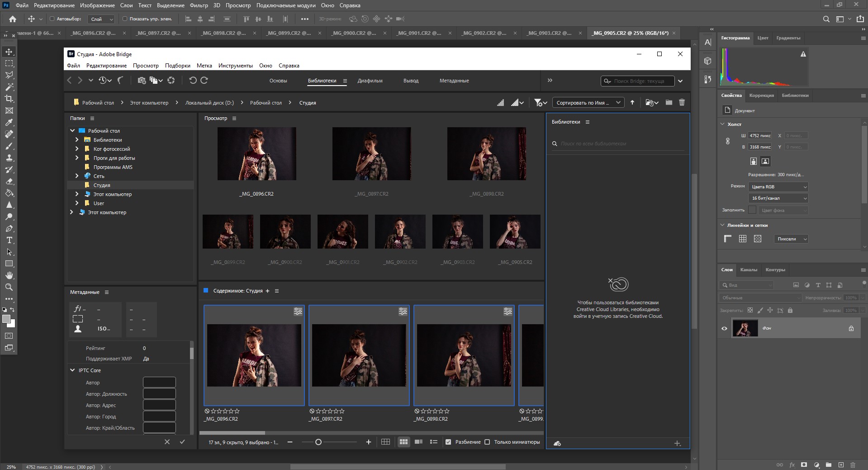Click the Автор input field
Viewport: 868px width, 470px height.
[159, 383]
